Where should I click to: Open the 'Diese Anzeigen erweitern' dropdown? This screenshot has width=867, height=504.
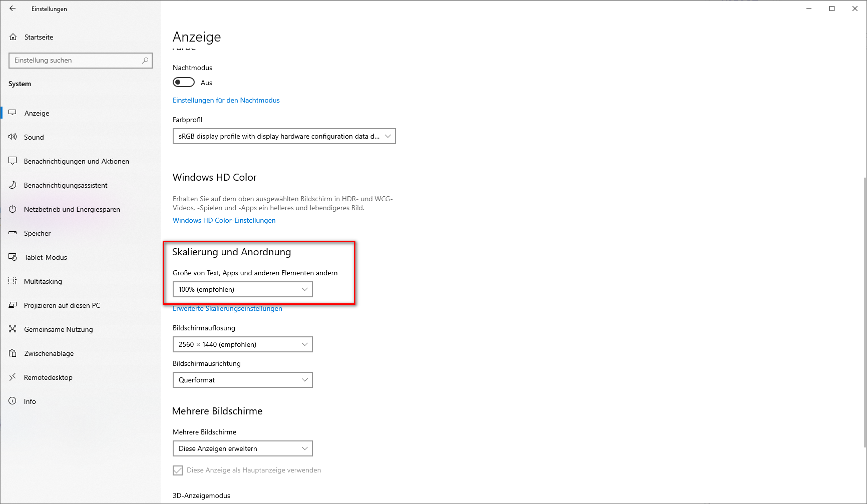pos(243,448)
